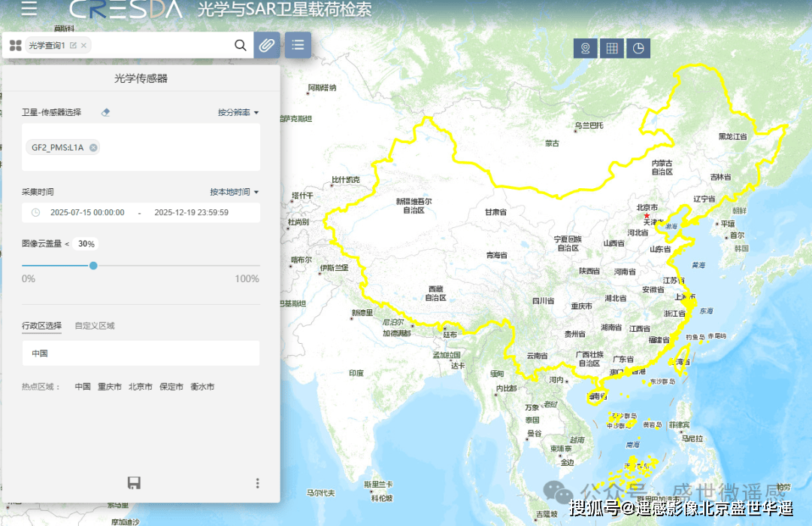Close the 光学查询1 query tab

point(84,46)
